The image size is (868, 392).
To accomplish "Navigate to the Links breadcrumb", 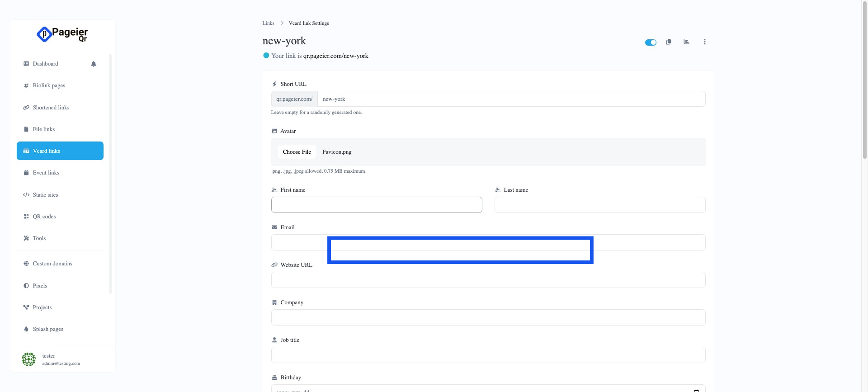I will tap(268, 23).
